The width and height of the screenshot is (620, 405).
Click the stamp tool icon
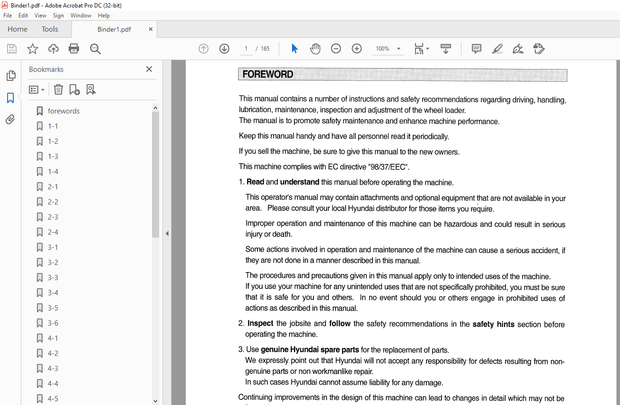tap(539, 49)
